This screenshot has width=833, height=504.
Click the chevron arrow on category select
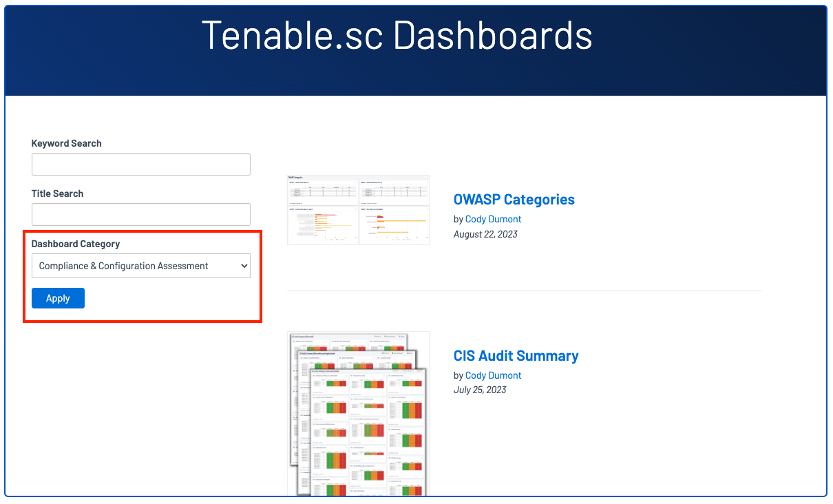pyautogui.click(x=244, y=266)
